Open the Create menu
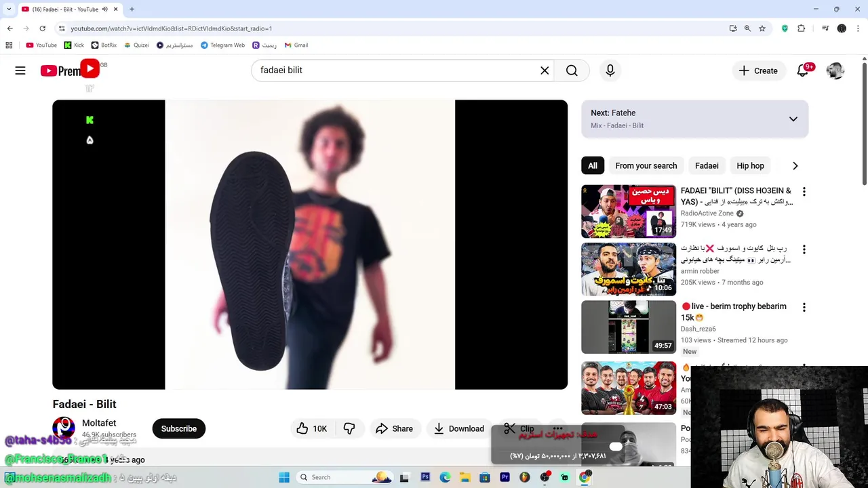The image size is (868, 488). point(758,70)
